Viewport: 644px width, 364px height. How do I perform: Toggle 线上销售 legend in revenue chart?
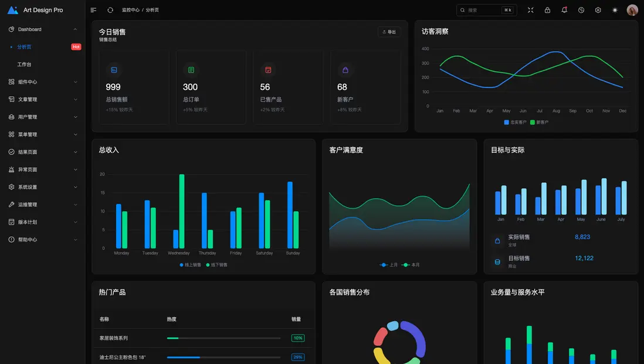pyautogui.click(x=190, y=265)
